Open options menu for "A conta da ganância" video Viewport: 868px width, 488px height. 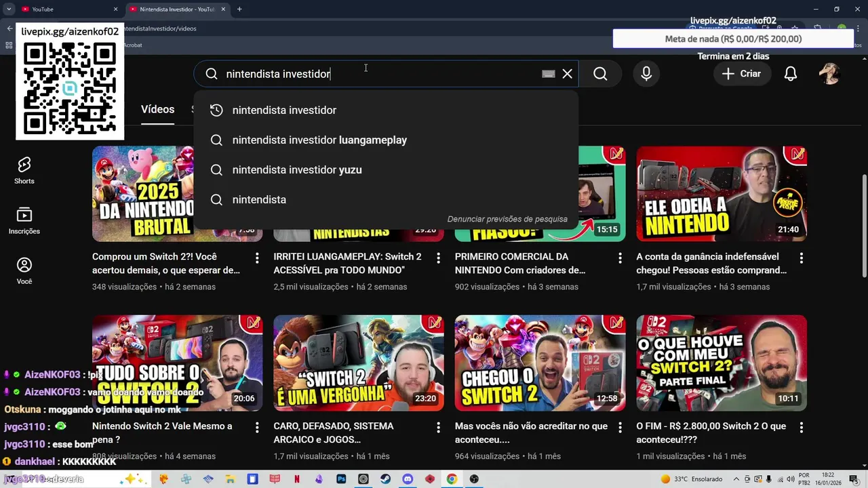(x=801, y=258)
